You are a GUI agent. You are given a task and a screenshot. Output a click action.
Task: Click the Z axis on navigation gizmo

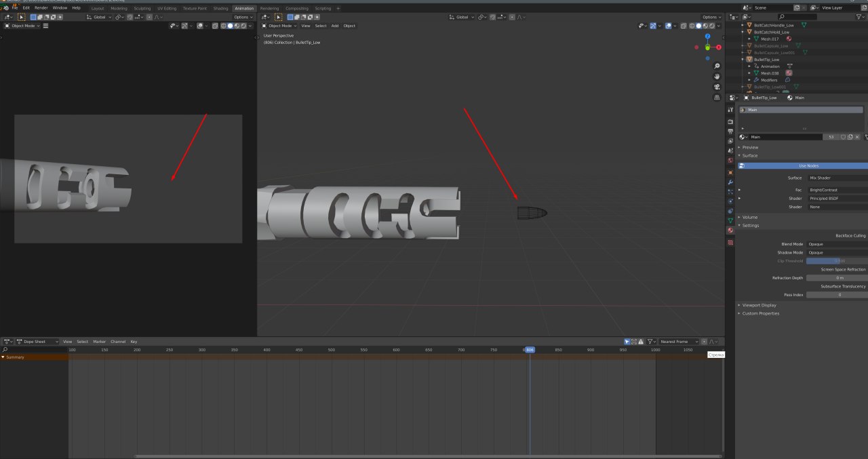coord(707,36)
